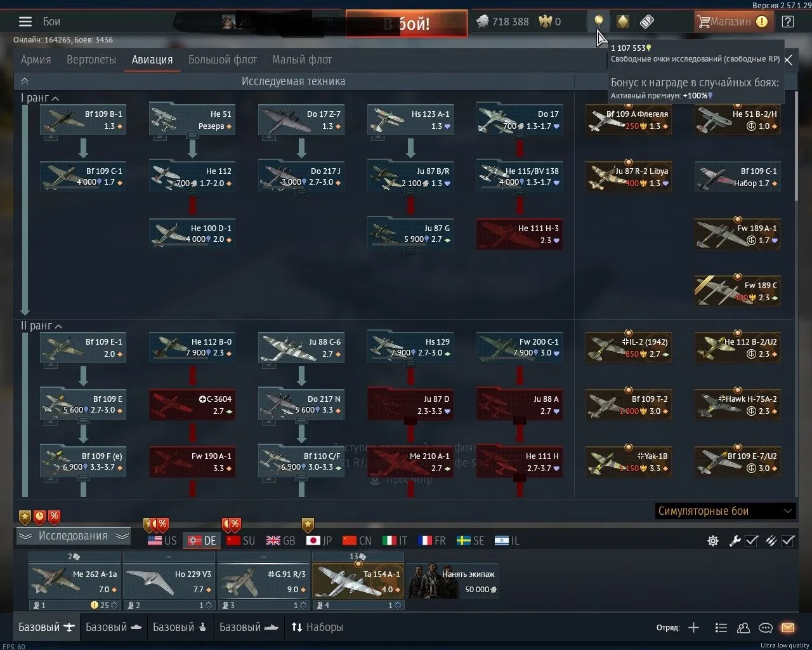Open the Магазин shop
812x650 pixels.
(x=732, y=22)
